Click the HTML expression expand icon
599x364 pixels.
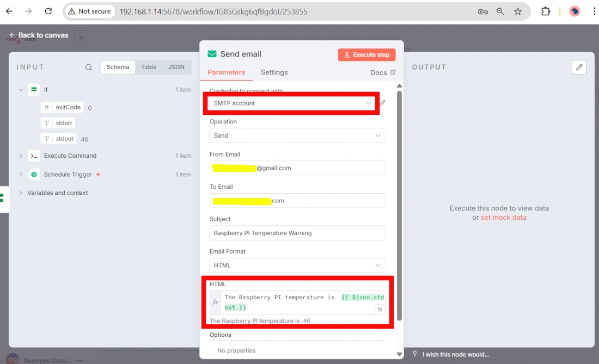click(380, 310)
